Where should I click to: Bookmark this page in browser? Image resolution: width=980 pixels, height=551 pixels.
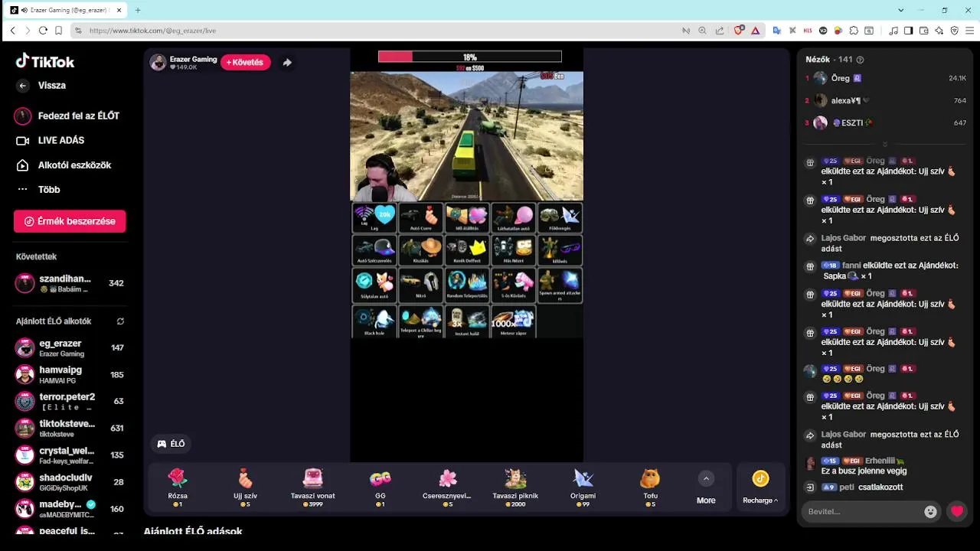point(58,31)
